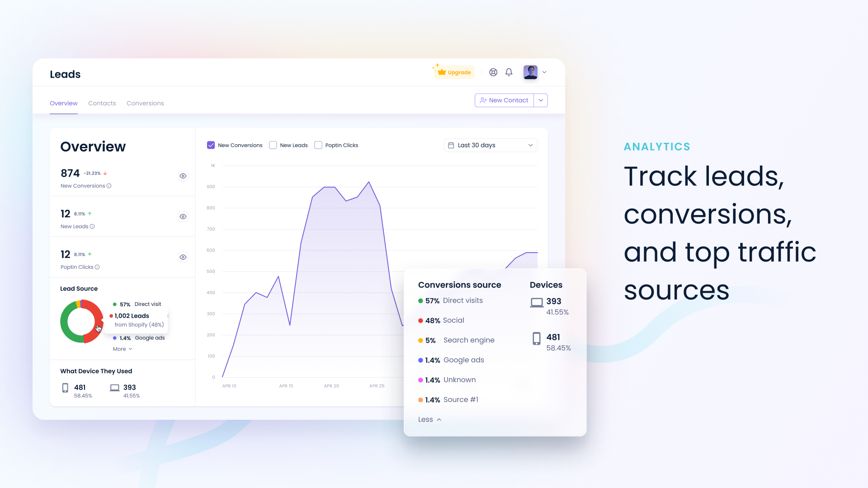Toggle visibility on New Leads metric
The width and height of the screenshot is (868, 488).
183,216
